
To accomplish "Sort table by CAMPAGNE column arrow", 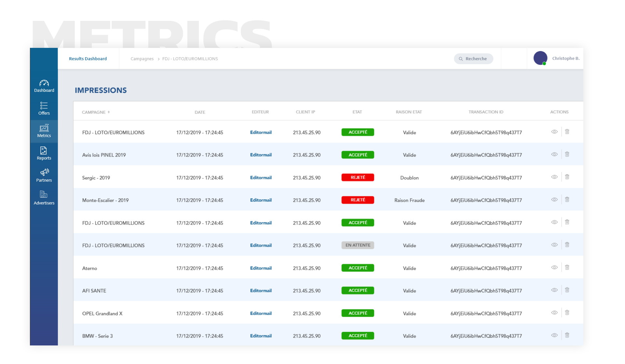I will coord(109,112).
